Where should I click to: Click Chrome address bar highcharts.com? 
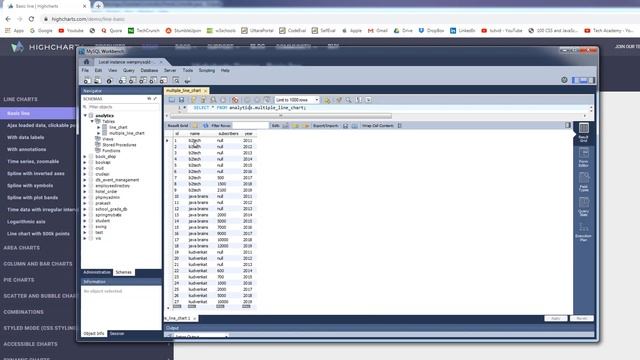(88, 19)
